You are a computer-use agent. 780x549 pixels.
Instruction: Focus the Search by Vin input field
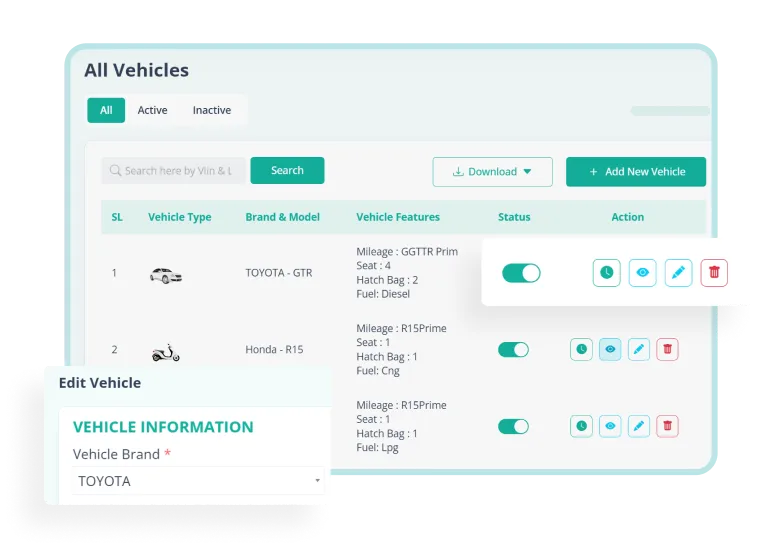pos(174,171)
